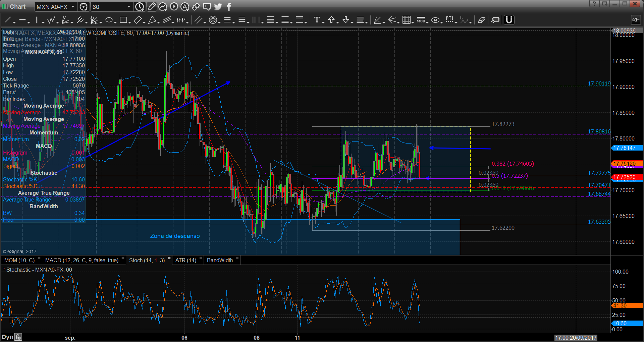Select the parallelogram drawing tool
The image size is (644, 342).
[138, 20]
